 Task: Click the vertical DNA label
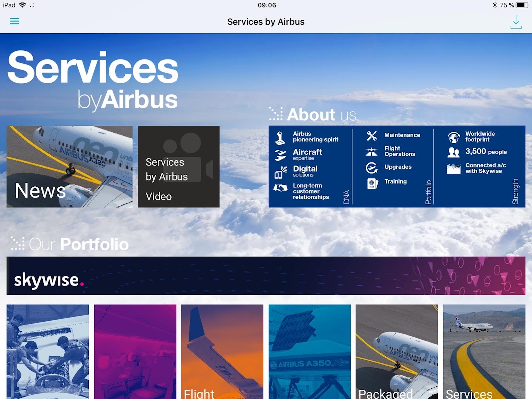click(346, 197)
